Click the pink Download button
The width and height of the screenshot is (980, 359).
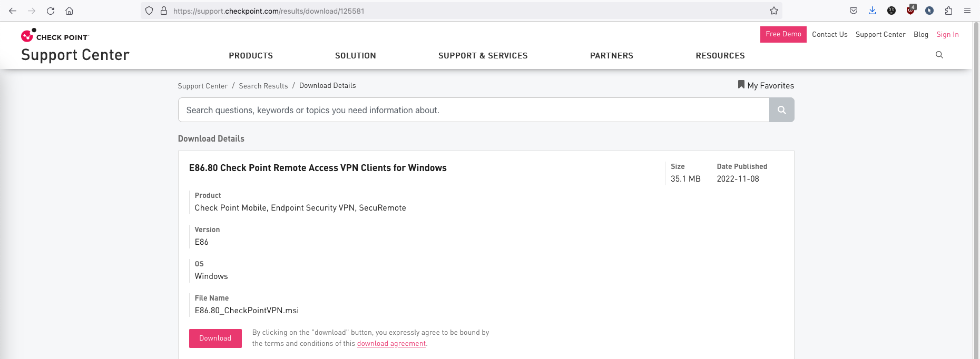215,338
